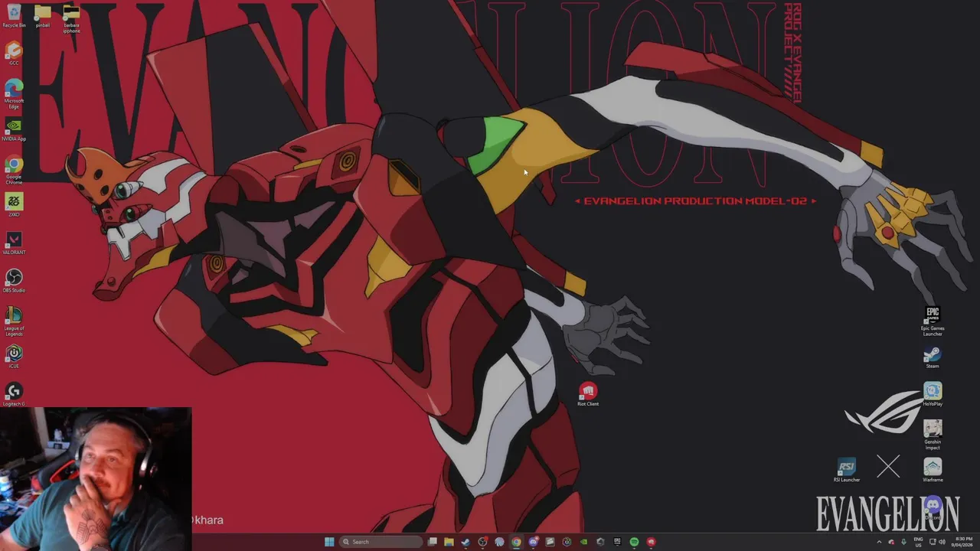Launch Logitech G HUB desktop icon
Screen dimensions: 980x551
14,394
